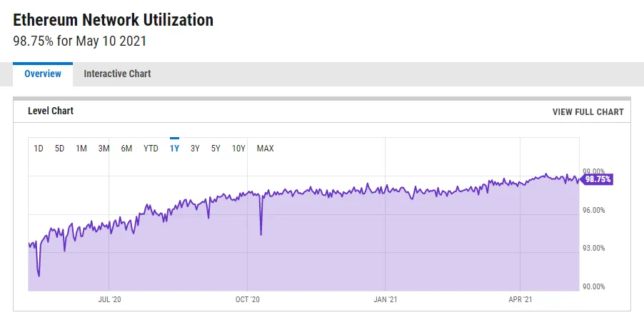Click the Level Chart heading
The image size is (644, 325).
[51, 111]
